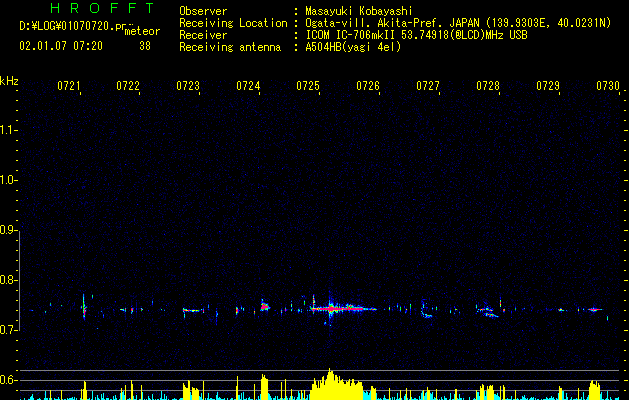Screen dimensions: 629x400
Task: Click the 0722 time marker
Action: tap(128, 86)
